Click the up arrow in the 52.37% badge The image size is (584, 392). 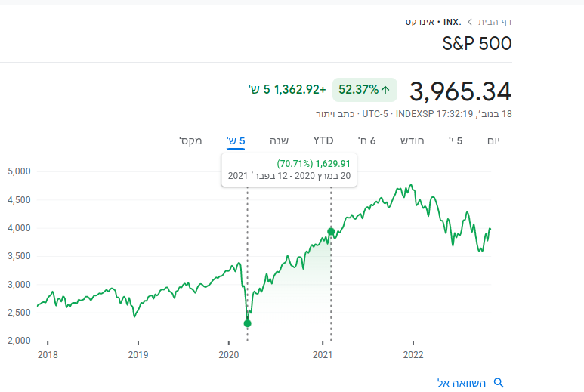pyautogui.click(x=385, y=90)
